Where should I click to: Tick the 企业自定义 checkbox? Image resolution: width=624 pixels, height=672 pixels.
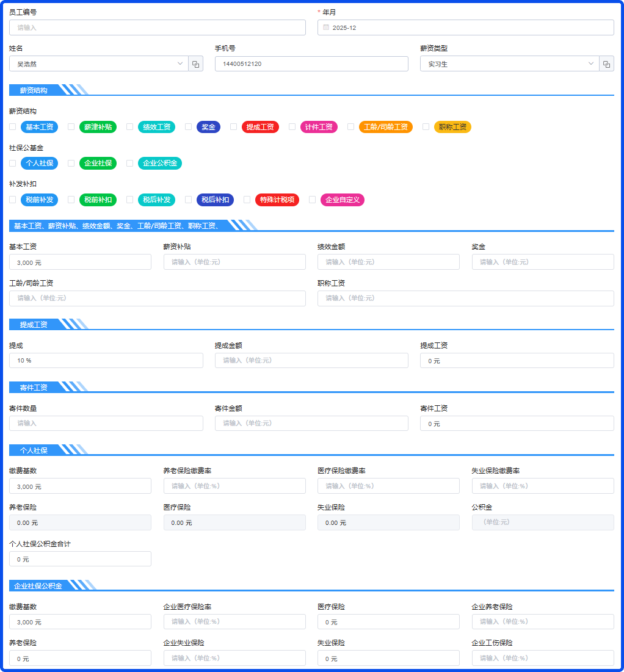[x=312, y=200]
